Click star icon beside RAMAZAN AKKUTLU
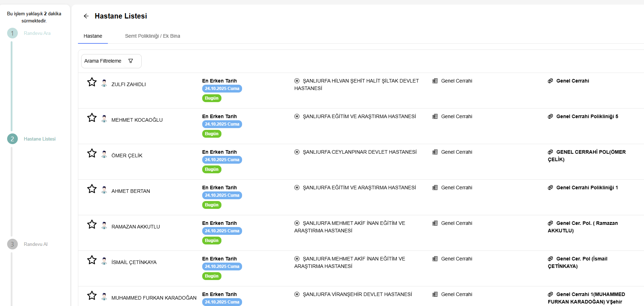This screenshot has width=644, height=306. tap(92, 225)
